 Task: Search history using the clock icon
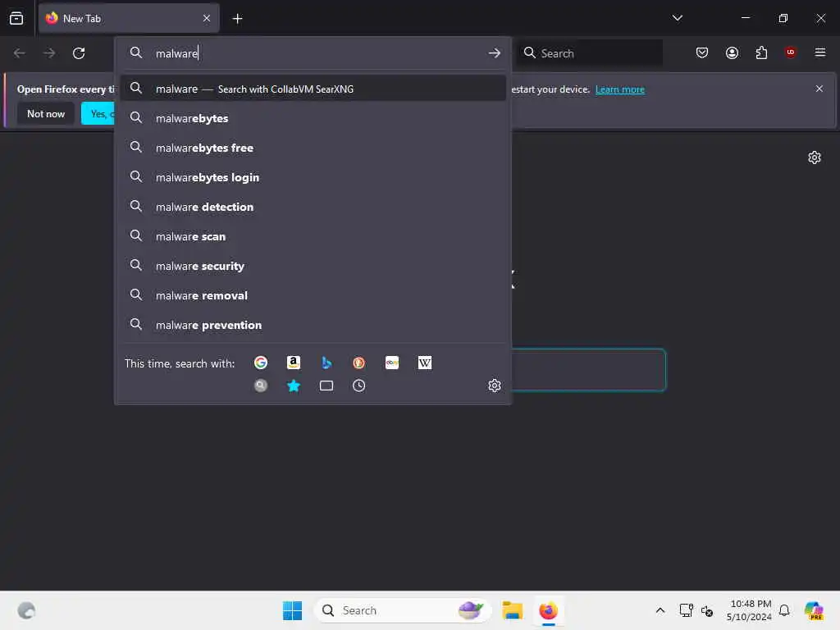click(x=359, y=386)
